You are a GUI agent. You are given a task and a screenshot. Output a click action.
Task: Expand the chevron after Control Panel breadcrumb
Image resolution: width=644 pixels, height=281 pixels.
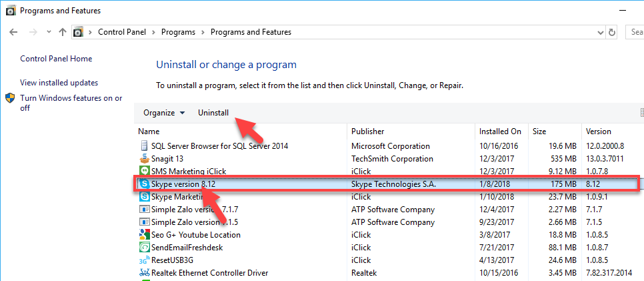[153, 32]
